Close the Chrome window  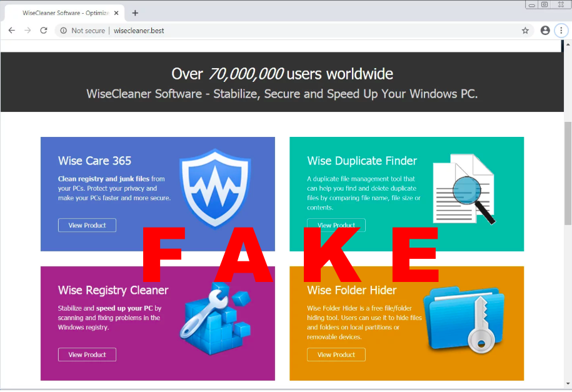click(561, 5)
